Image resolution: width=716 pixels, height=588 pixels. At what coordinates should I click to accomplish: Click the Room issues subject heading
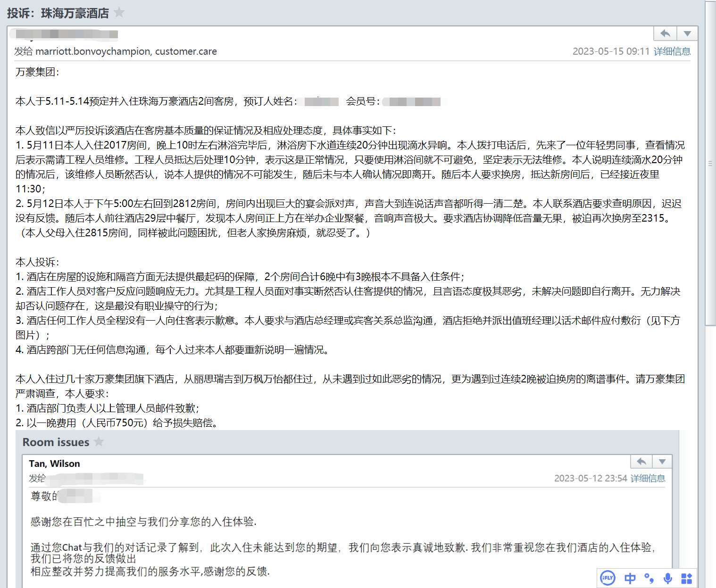[56, 442]
